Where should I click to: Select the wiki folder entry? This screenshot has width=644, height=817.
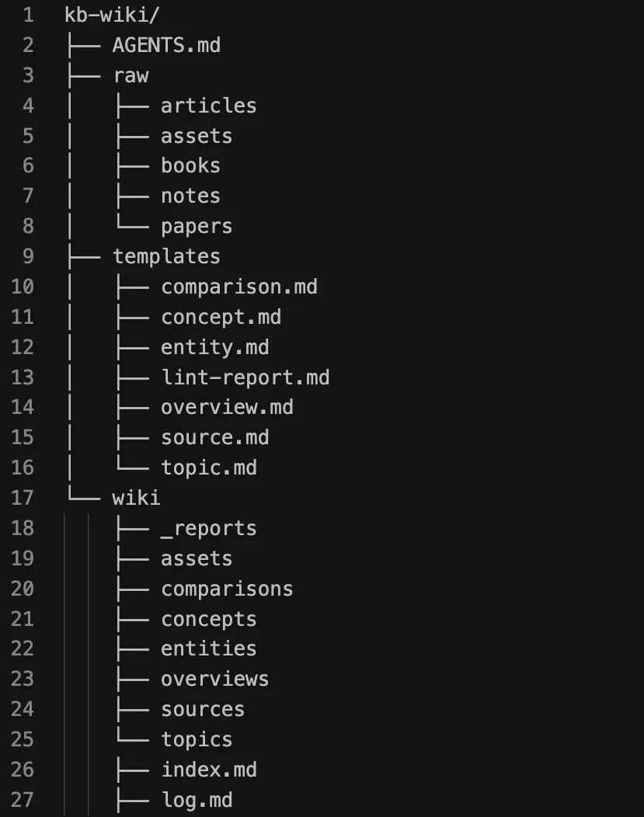tap(136, 498)
